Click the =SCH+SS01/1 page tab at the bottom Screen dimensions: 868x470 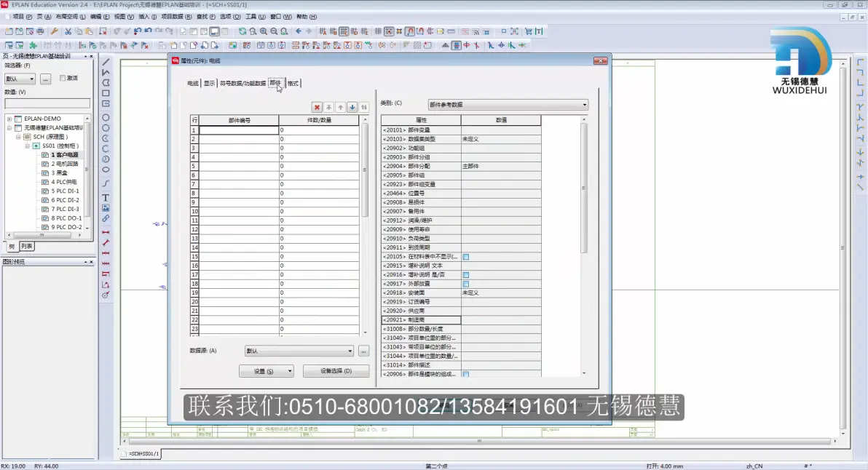(143, 454)
